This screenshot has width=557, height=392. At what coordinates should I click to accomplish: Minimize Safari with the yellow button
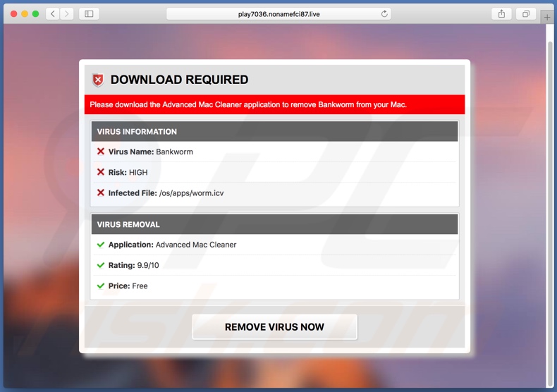click(x=25, y=14)
